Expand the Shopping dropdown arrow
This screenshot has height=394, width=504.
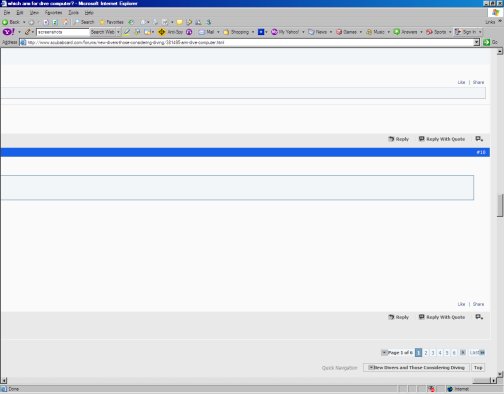click(253, 32)
